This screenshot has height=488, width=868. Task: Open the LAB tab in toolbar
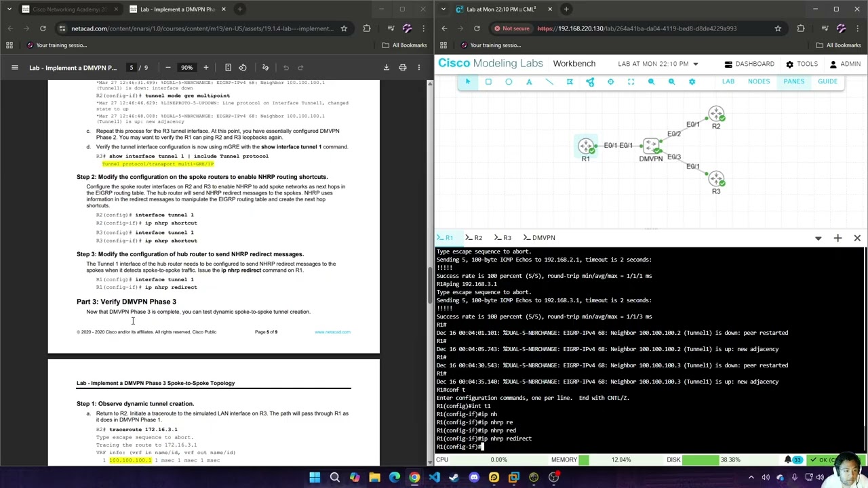728,81
